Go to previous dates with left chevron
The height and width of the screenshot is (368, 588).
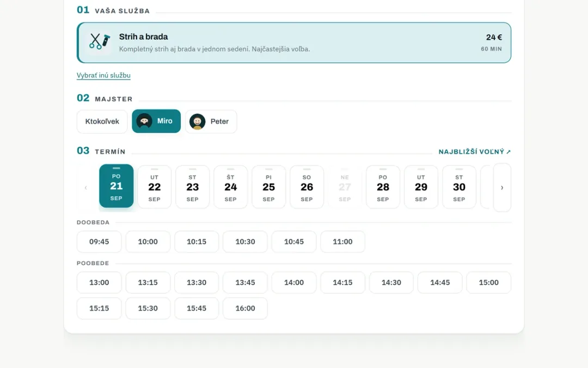pos(86,188)
